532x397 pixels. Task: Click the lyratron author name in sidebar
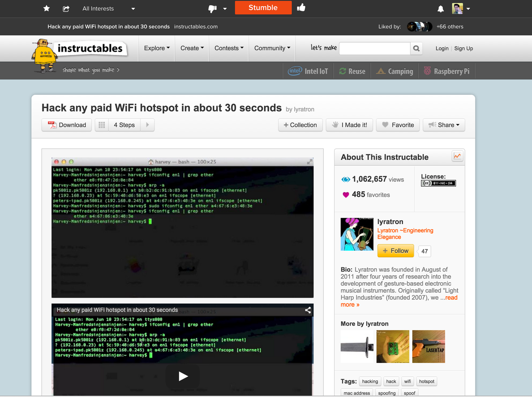click(x=390, y=222)
